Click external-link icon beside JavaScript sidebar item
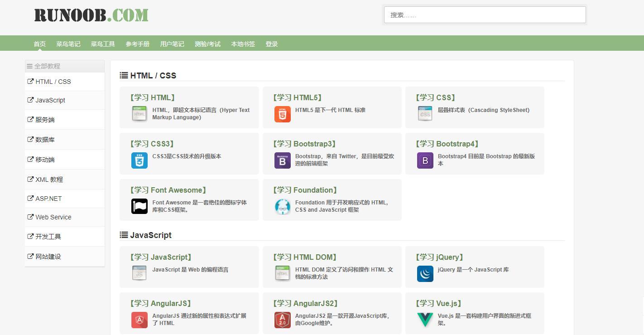 (x=30, y=100)
